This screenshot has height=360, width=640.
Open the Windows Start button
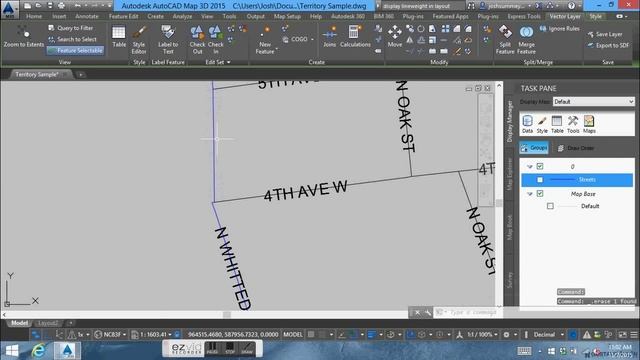(x=12, y=351)
